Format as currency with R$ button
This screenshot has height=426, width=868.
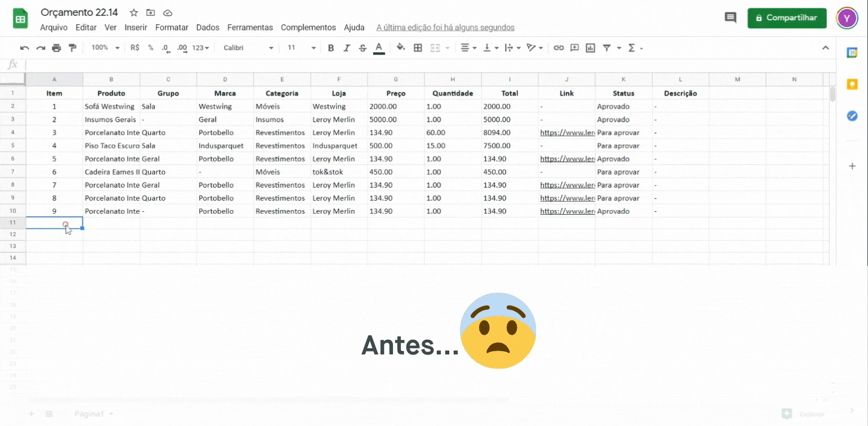(x=135, y=48)
